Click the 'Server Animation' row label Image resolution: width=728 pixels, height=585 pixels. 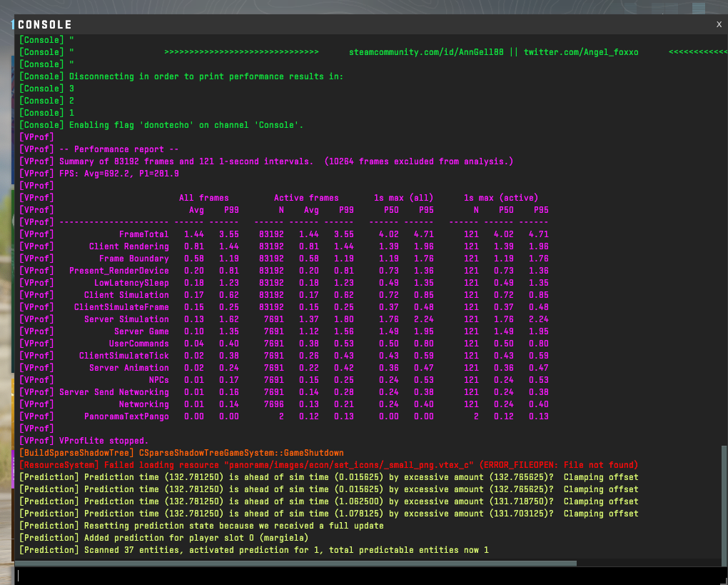click(x=128, y=368)
